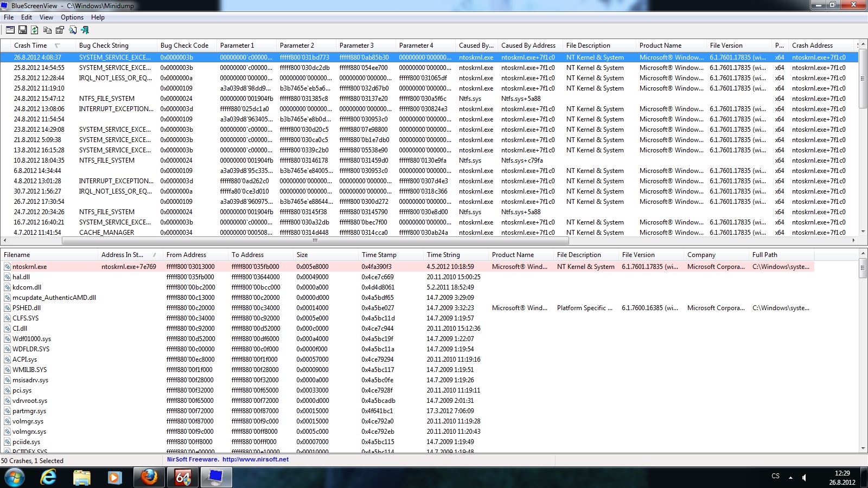Sort crashes by Crash Time column
The height and width of the screenshot is (488, 868).
tap(30, 46)
